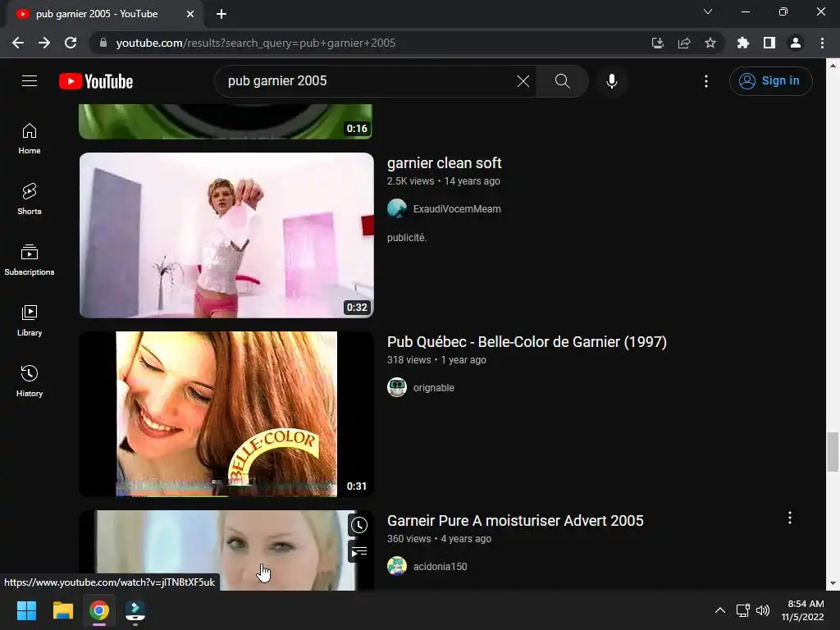Open Library in the sidebar
The height and width of the screenshot is (630, 840).
click(30, 321)
